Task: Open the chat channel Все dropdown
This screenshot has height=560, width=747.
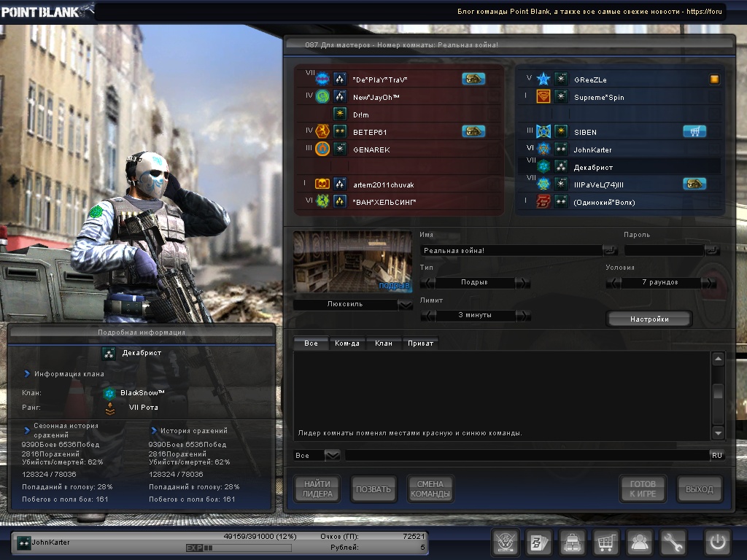Action: [x=332, y=455]
